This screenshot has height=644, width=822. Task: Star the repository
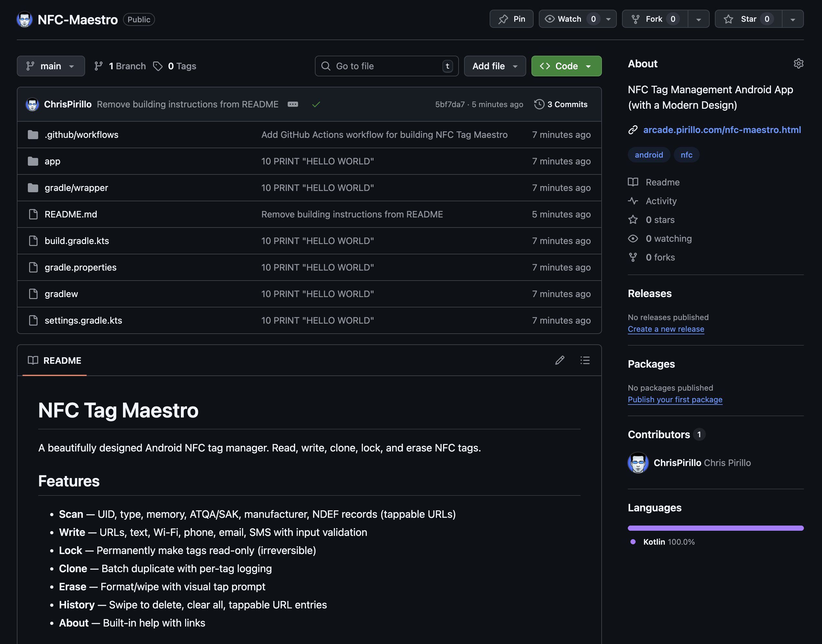tap(748, 19)
